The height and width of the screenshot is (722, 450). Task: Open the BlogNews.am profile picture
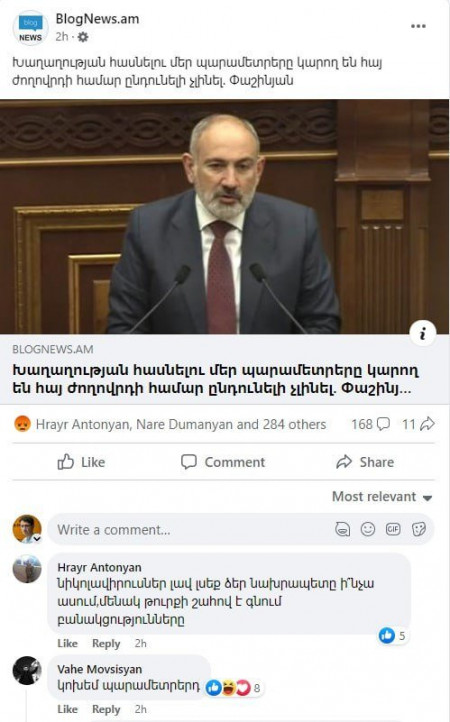tap(30, 28)
